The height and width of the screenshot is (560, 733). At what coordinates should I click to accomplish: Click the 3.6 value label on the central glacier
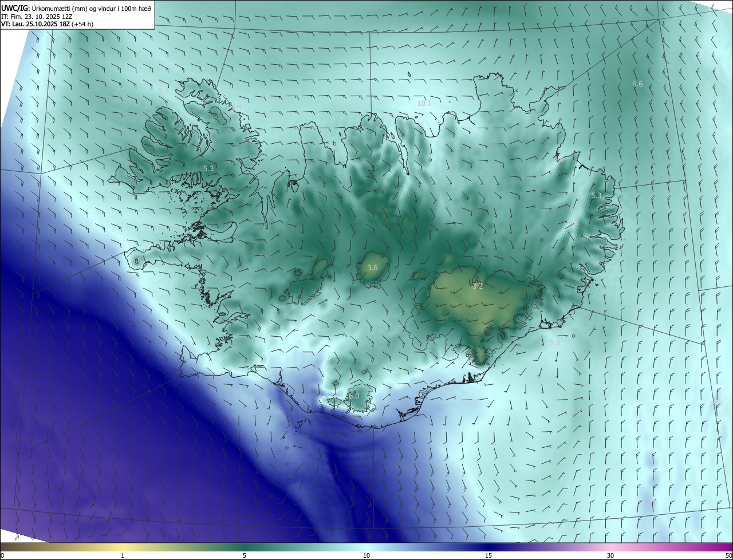point(372,268)
